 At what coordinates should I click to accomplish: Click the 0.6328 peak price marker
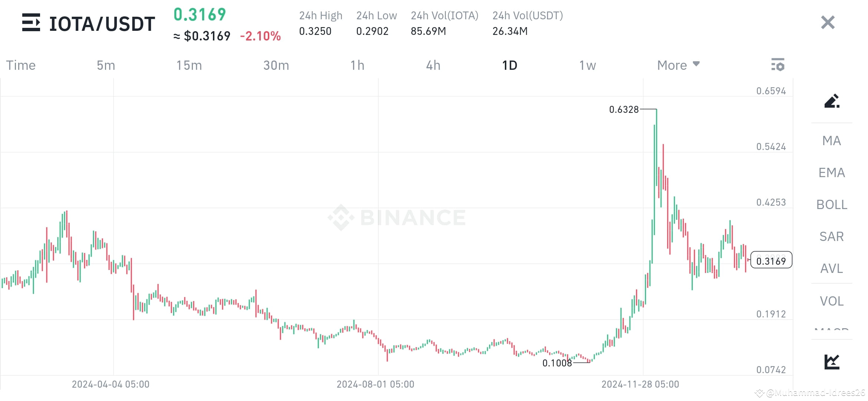pos(624,109)
